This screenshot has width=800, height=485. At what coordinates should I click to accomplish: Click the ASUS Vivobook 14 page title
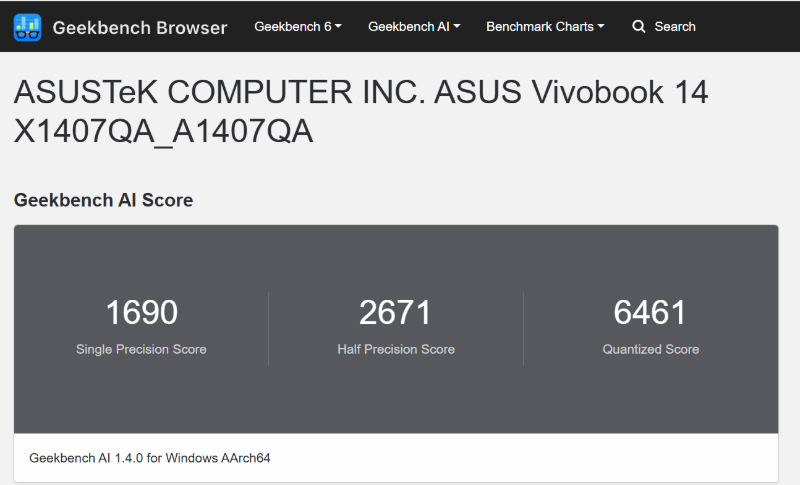click(361, 93)
